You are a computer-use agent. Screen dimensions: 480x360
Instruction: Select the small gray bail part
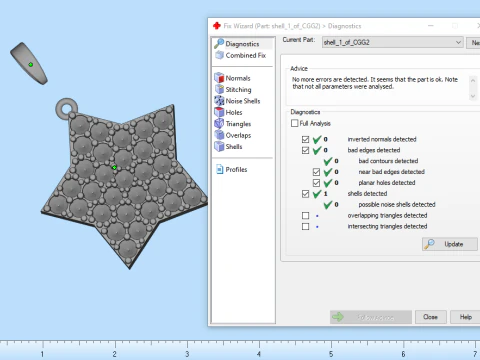click(x=29, y=63)
